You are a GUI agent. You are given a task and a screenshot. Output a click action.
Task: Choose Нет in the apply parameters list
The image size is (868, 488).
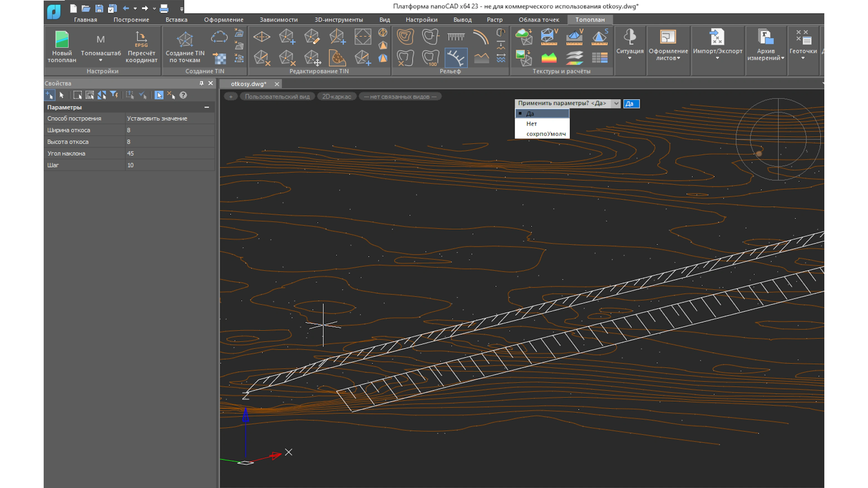point(531,124)
